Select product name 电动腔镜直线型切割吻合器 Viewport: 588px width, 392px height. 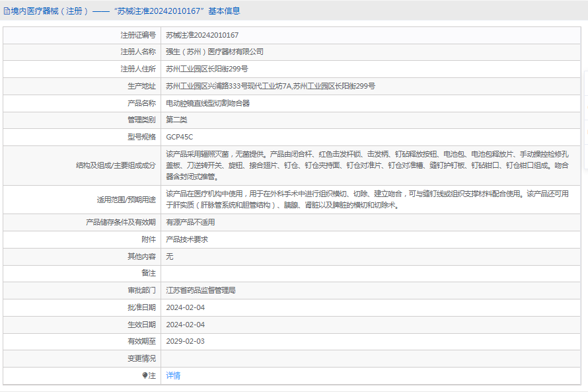(207, 103)
